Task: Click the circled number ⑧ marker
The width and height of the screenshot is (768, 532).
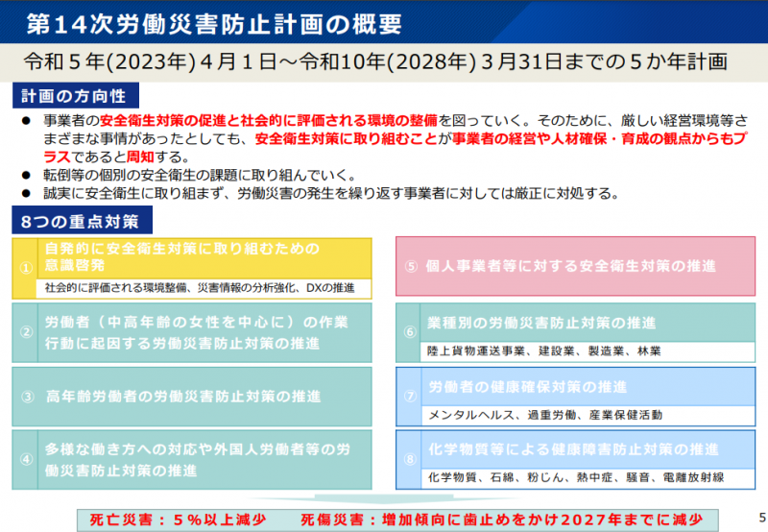Action: [410, 459]
